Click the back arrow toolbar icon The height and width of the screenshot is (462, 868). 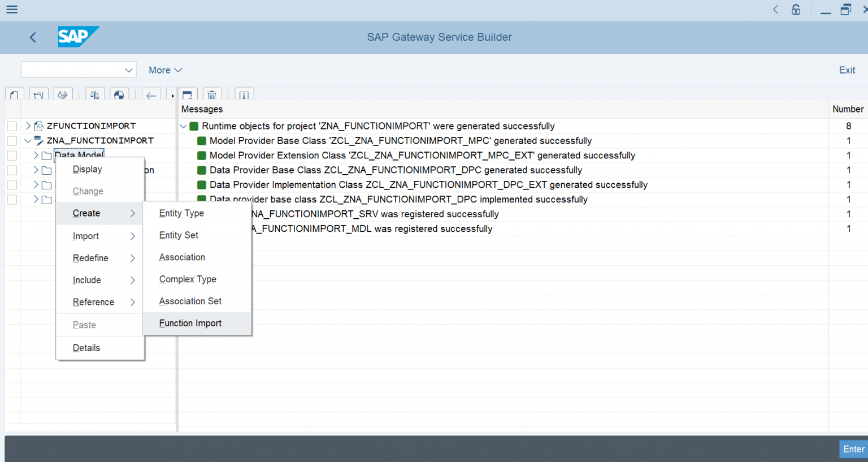151,94
